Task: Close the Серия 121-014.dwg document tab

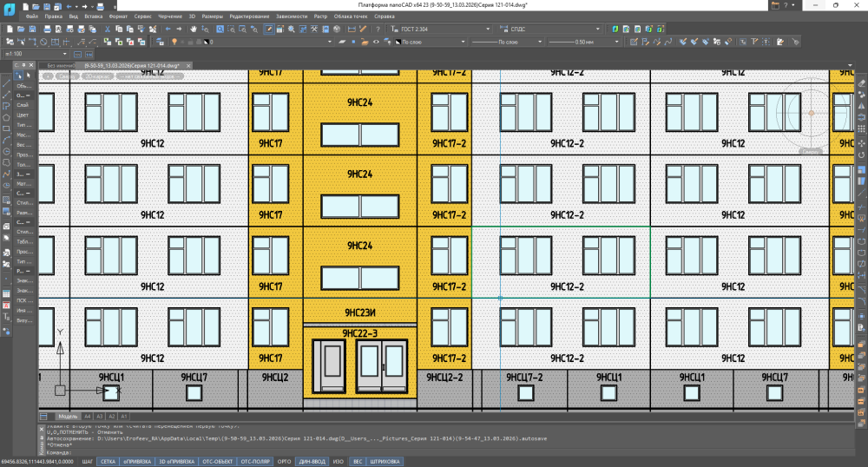Action: point(188,65)
